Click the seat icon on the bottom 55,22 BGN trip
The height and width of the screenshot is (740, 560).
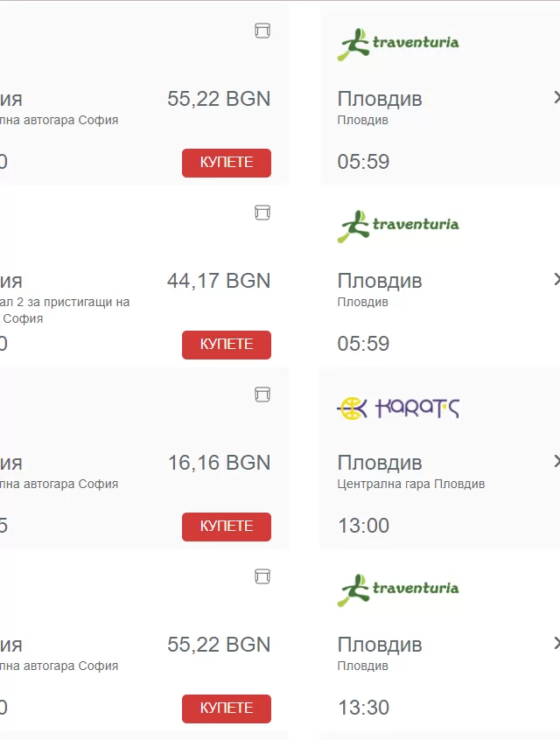[x=262, y=576]
